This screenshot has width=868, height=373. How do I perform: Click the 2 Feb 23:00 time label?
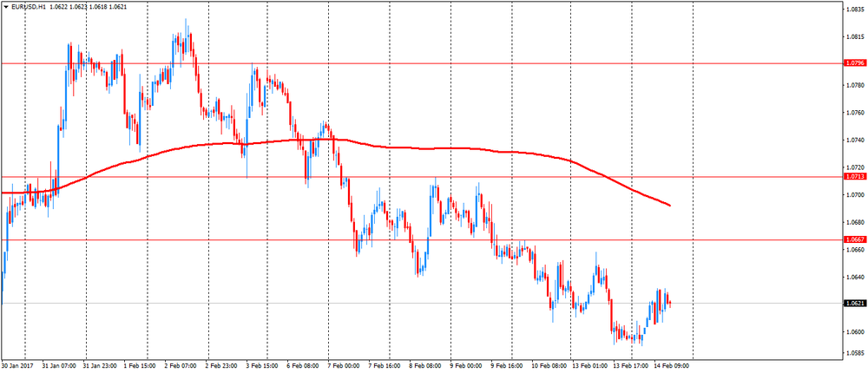[x=222, y=366]
